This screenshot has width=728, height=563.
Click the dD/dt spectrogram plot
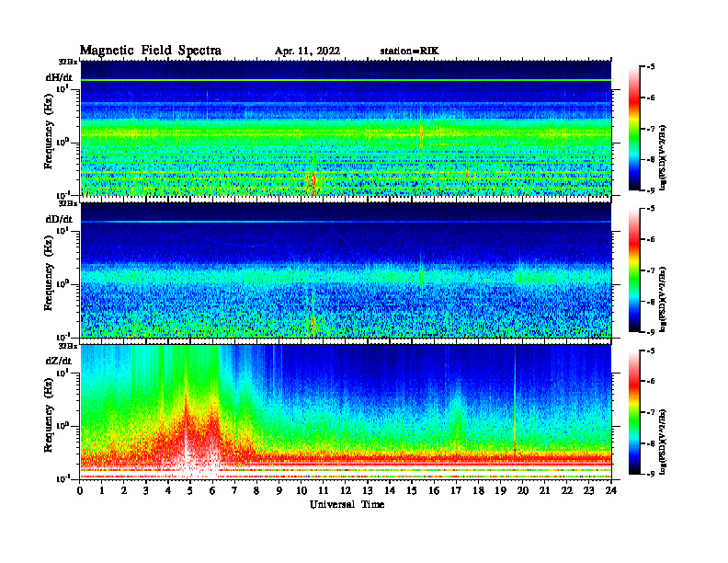click(346, 270)
